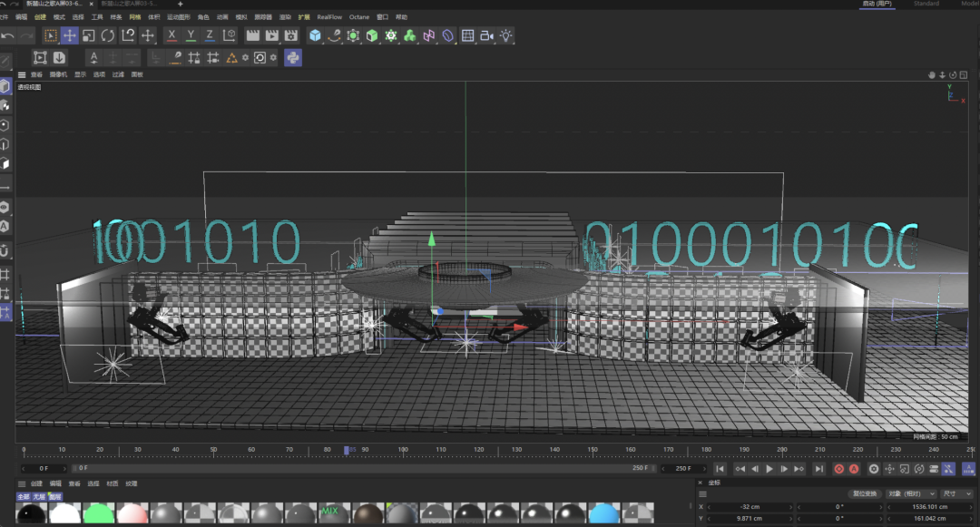The height and width of the screenshot is (527, 980).
Task: Open the 尺寸 size mode dropdown
Action: pos(957,494)
